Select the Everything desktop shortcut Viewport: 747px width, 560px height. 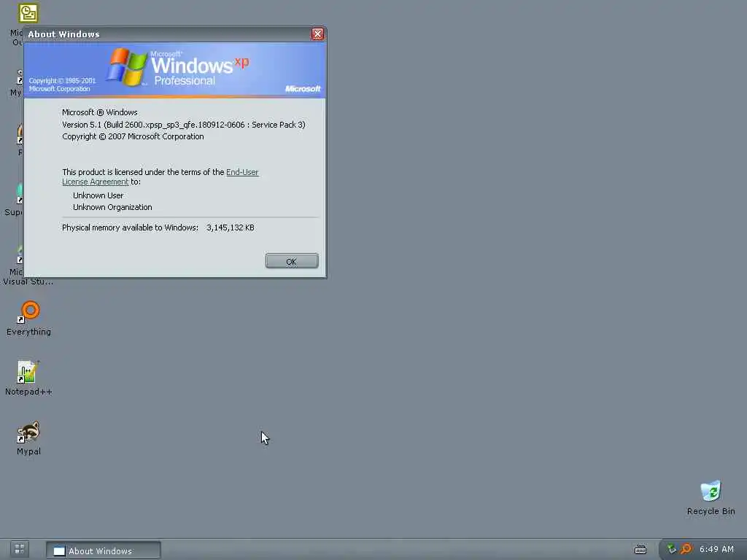pyautogui.click(x=28, y=318)
